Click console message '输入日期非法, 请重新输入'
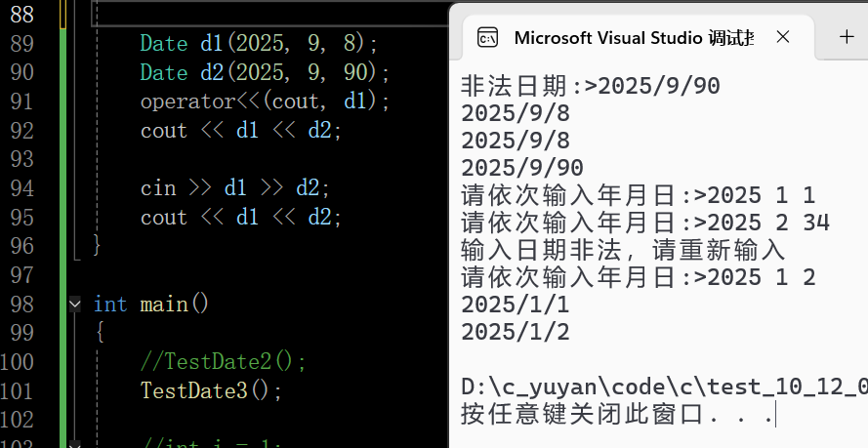Image resolution: width=868 pixels, height=448 pixels. click(x=623, y=250)
